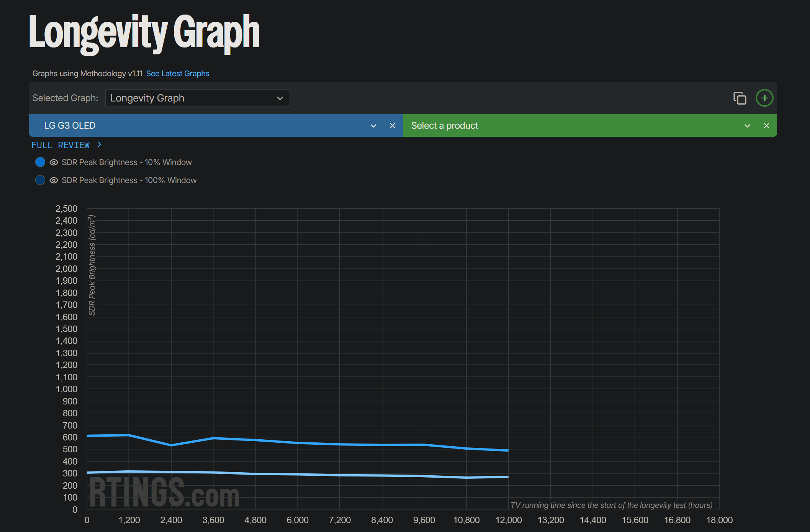Open the See Latest Graphs link
The width and height of the screenshot is (810, 532).
click(x=178, y=74)
